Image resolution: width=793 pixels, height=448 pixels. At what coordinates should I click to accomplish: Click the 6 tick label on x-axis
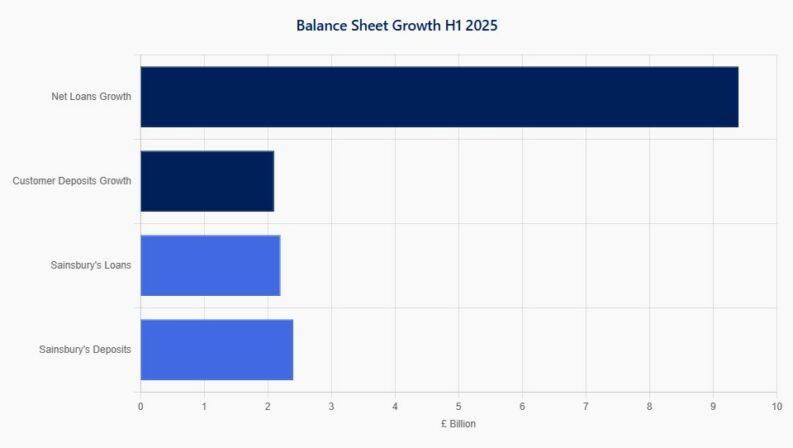point(522,406)
